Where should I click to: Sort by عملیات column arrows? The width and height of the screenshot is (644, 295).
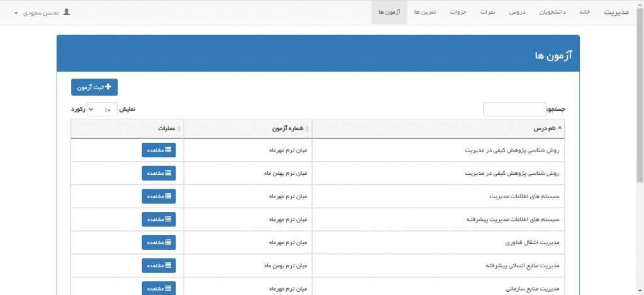179,129
